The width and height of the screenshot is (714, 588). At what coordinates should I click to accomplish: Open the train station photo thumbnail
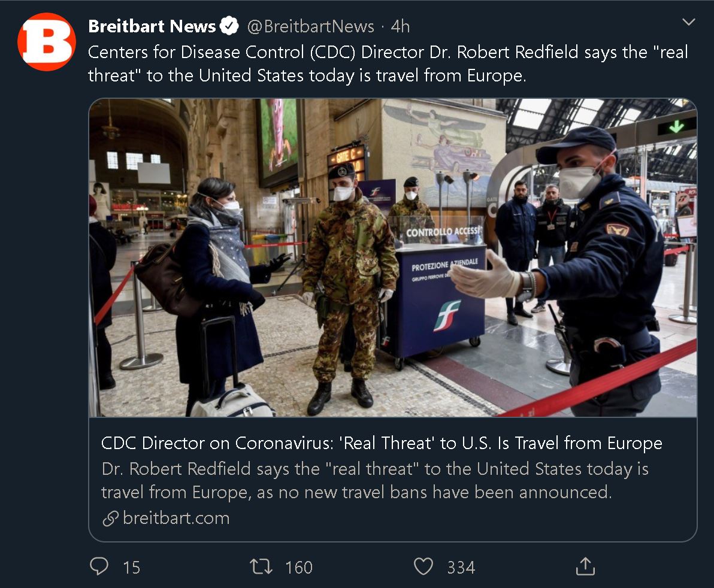(392, 257)
